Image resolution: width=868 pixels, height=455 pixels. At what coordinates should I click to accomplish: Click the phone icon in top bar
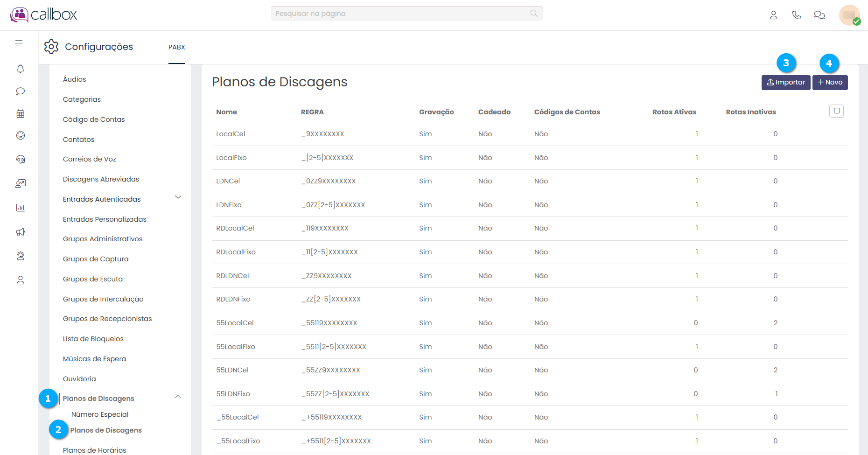click(796, 15)
